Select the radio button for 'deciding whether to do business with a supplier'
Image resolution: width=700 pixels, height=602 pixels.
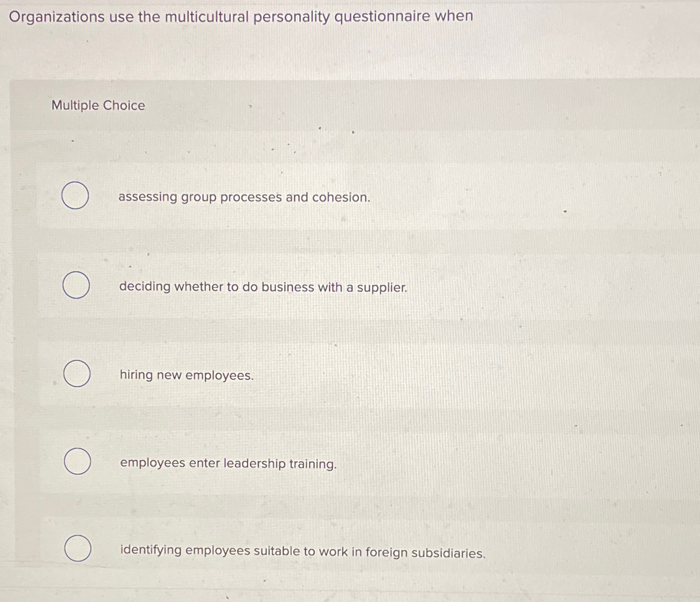(x=76, y=286)
